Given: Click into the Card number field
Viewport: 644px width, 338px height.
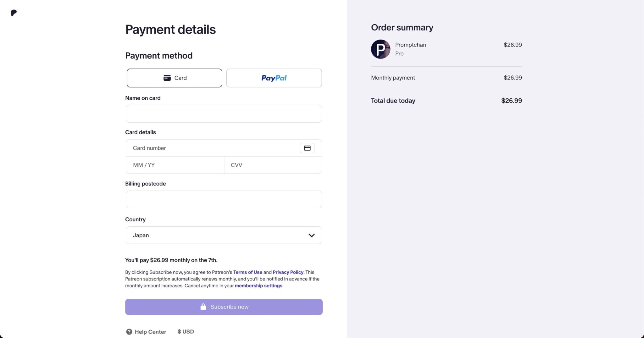Looking at the screenshot, I should click(x=214, y=148).
